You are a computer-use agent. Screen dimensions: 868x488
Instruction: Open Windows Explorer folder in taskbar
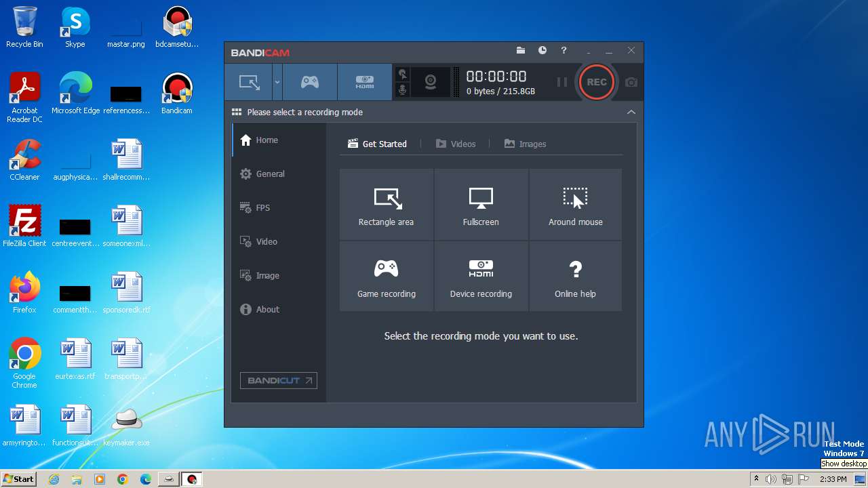77,479
